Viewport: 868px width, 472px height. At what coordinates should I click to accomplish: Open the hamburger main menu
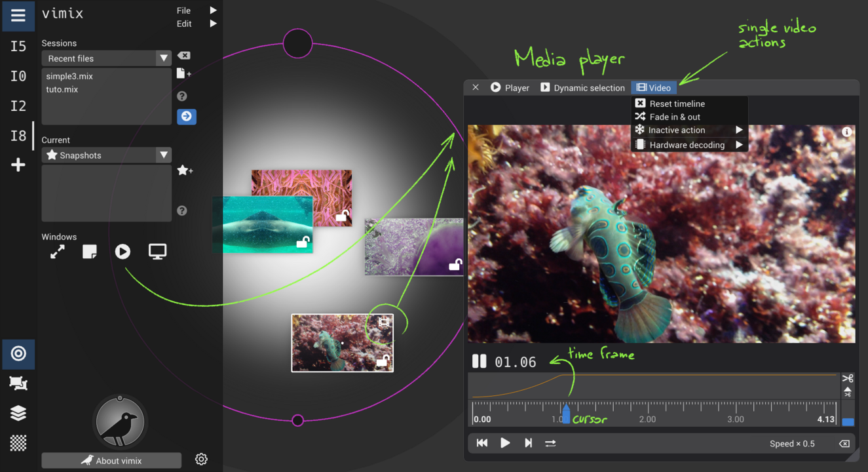18,16
